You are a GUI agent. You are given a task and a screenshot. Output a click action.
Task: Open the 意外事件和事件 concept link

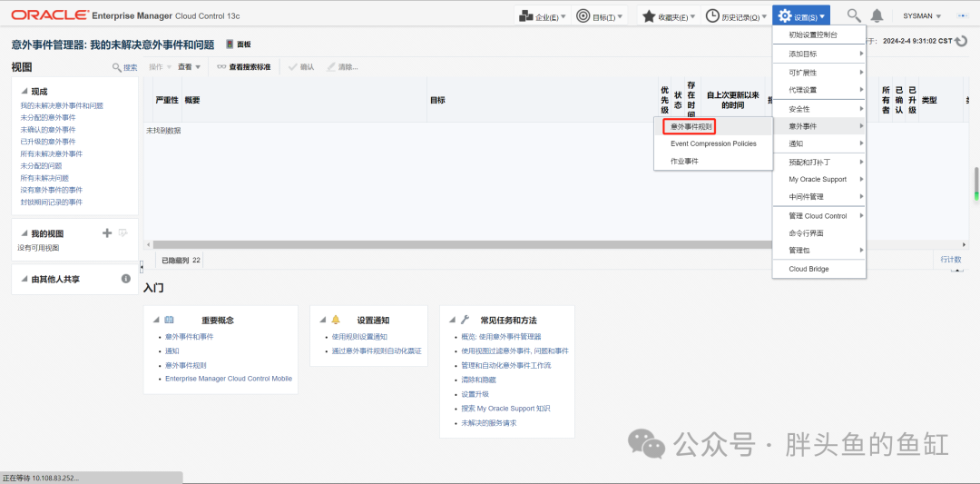tap(189, 336)
